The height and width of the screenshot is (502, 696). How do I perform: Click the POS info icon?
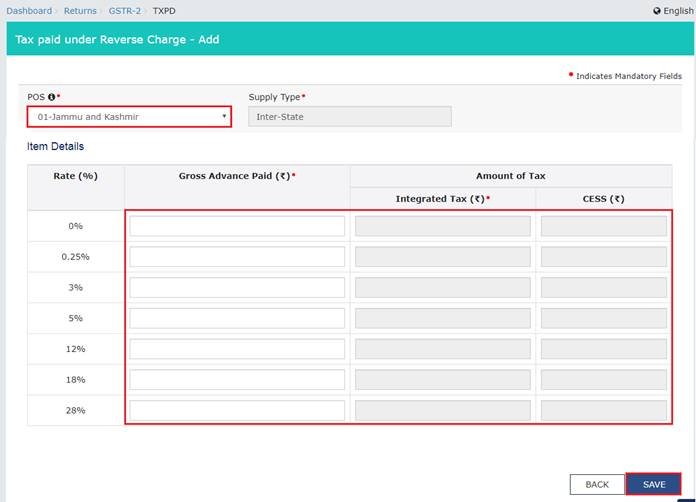tap(50, 97)
